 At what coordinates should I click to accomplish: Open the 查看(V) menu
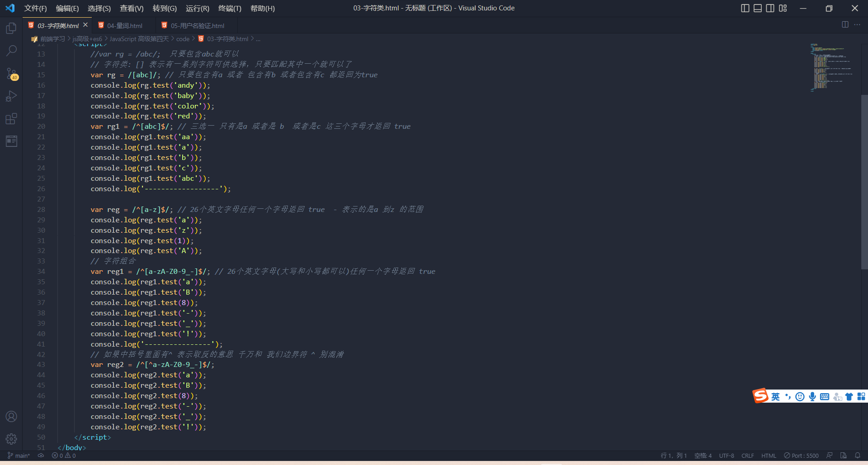(x=132, y=8)
